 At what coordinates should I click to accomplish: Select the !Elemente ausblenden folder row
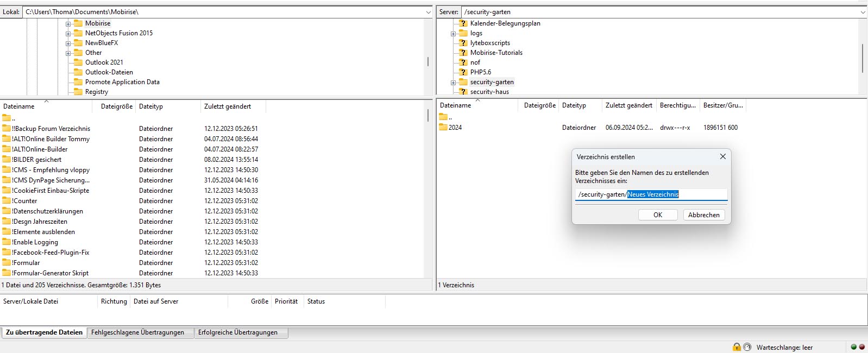coord(212,232)
